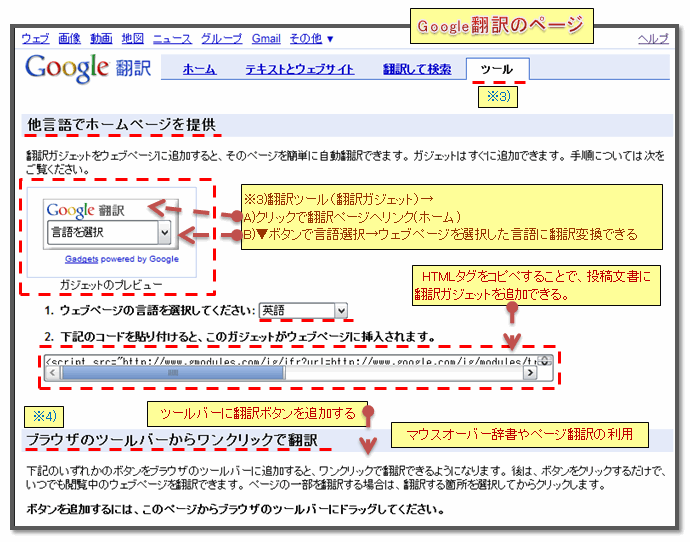Open the 画像 link in top bar
The image size is (690, 542).
pos(70,39)
